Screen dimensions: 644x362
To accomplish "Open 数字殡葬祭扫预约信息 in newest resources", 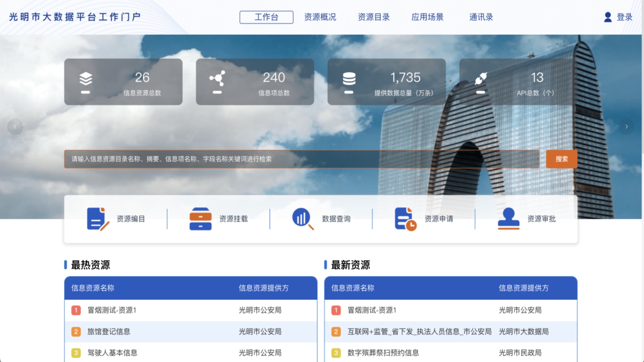I will (382, 353).
